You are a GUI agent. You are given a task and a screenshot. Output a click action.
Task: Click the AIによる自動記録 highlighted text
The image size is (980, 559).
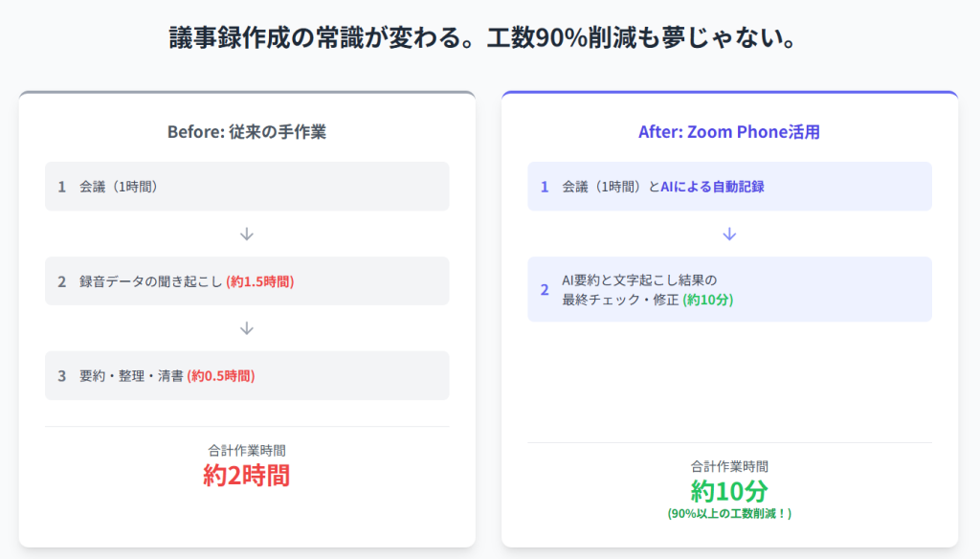coord(712,187)
